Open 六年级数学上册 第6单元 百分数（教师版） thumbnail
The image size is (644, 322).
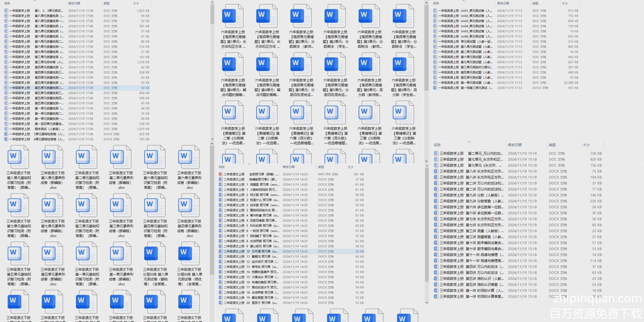click(370, 64)
